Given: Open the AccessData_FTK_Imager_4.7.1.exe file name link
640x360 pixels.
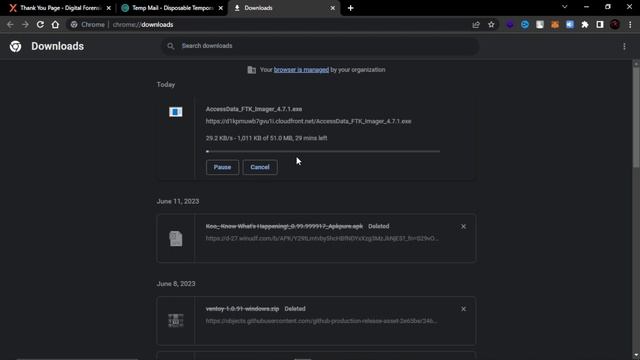Looking at the screenshot, I should pos(254,109).
